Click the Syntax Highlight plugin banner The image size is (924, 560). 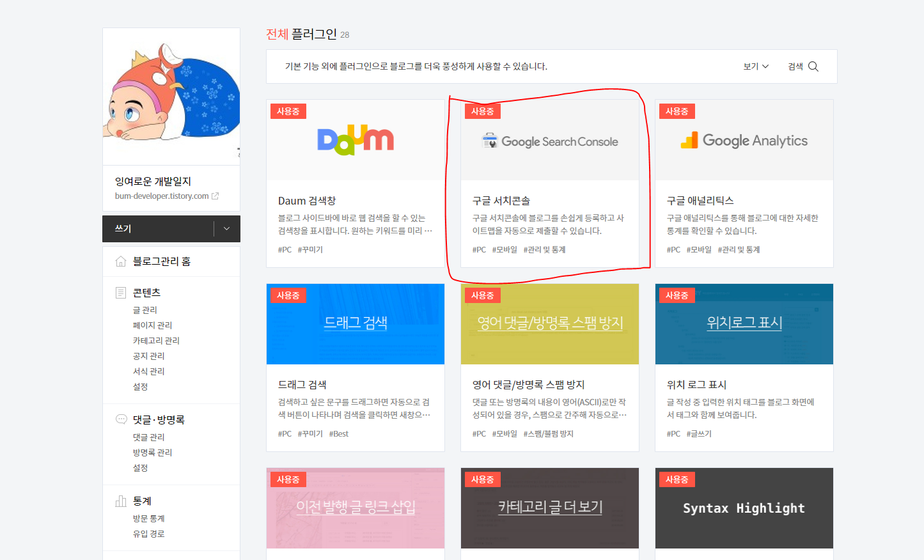pyautogui.click(x=744, y=508)
